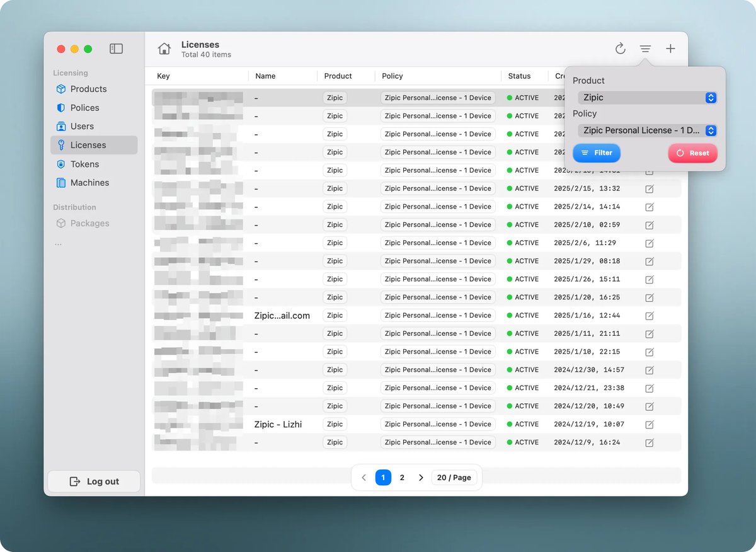The image size is (756, 552).
Task: Select Tokens in the sidebar
Action: pos(84,164)
